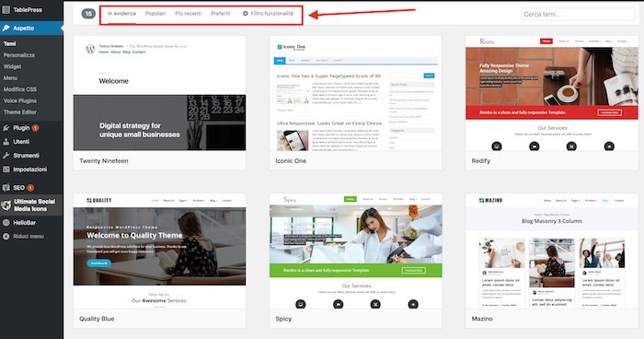The width and height of the screenshot is (644, 339).
Task: Open the Aspetto menu label
Action: [x=24, y=28]
